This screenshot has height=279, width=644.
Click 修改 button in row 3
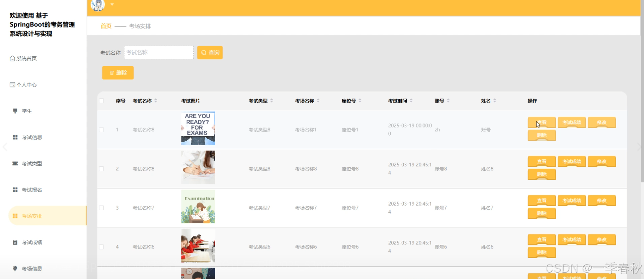click(x=602, y=201)
